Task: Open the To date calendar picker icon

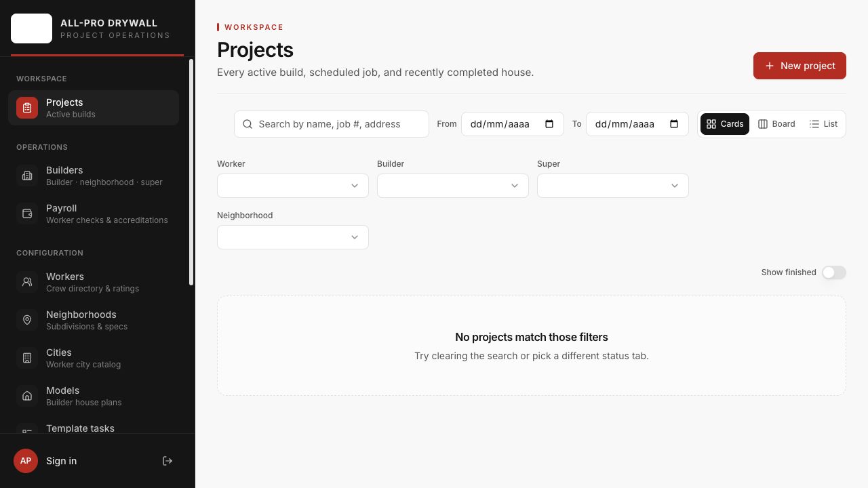Action: [x=674, y=124]
